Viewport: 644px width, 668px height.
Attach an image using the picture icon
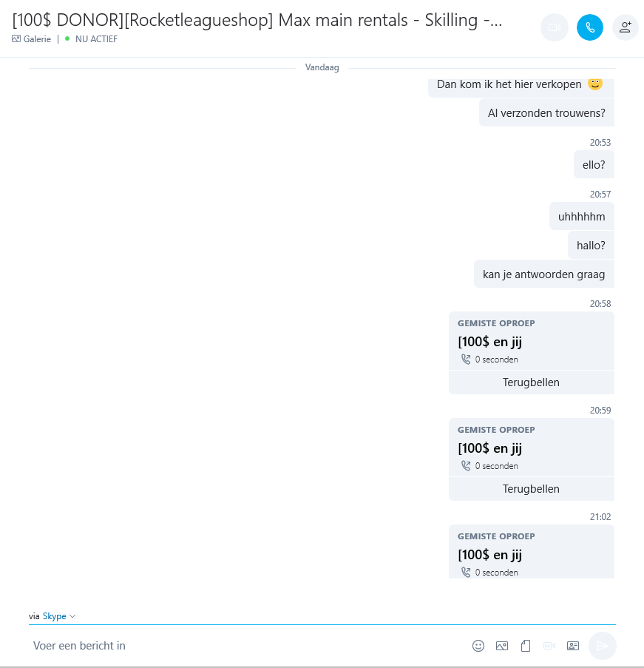coord(502,646)
